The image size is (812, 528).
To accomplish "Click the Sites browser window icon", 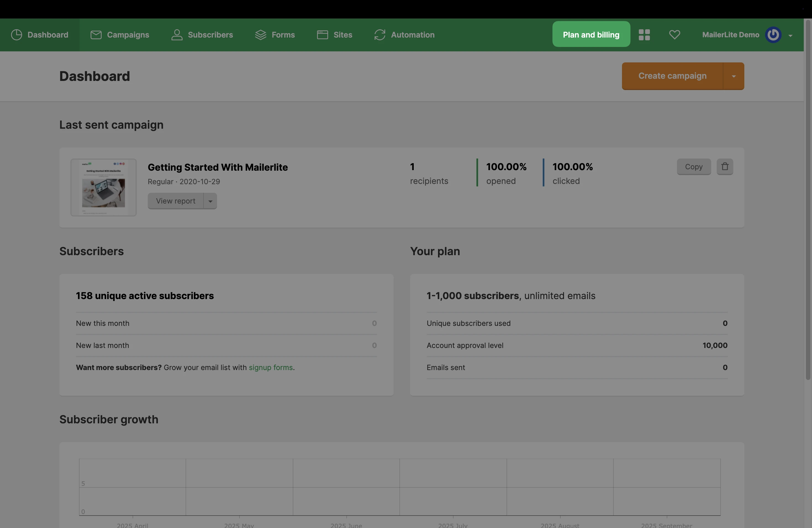I will (x=322, y=35).
